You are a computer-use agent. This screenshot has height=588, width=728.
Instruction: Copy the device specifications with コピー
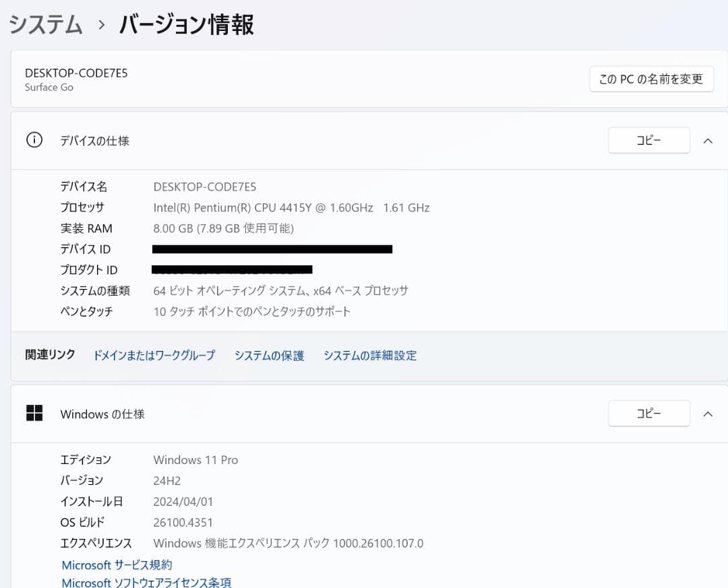click(648, 140)
